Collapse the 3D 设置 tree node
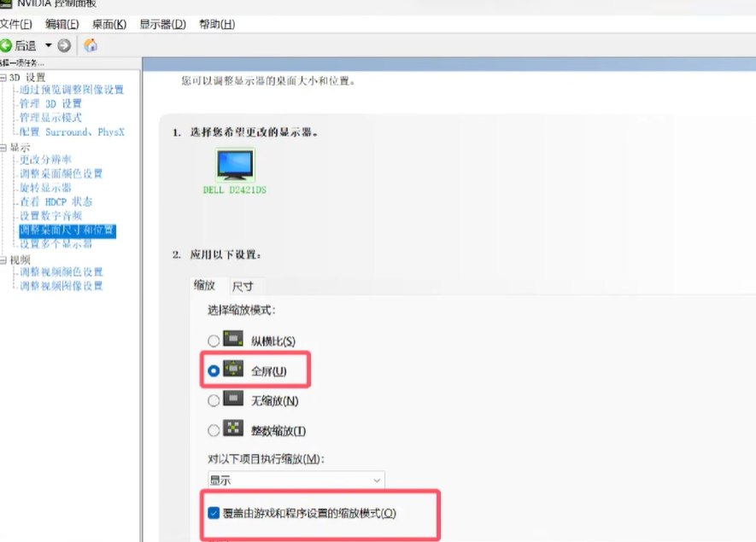 (3, 77)
